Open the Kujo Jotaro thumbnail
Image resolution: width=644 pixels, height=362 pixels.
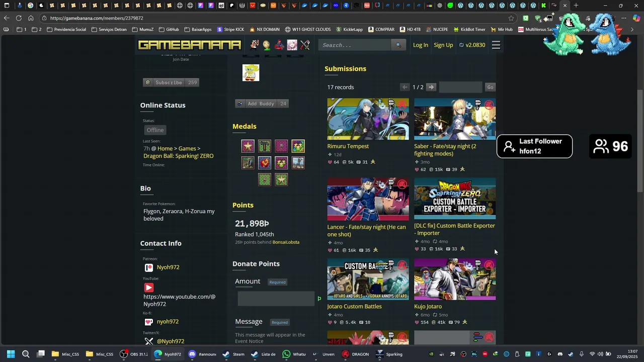(x=455, y=280)
